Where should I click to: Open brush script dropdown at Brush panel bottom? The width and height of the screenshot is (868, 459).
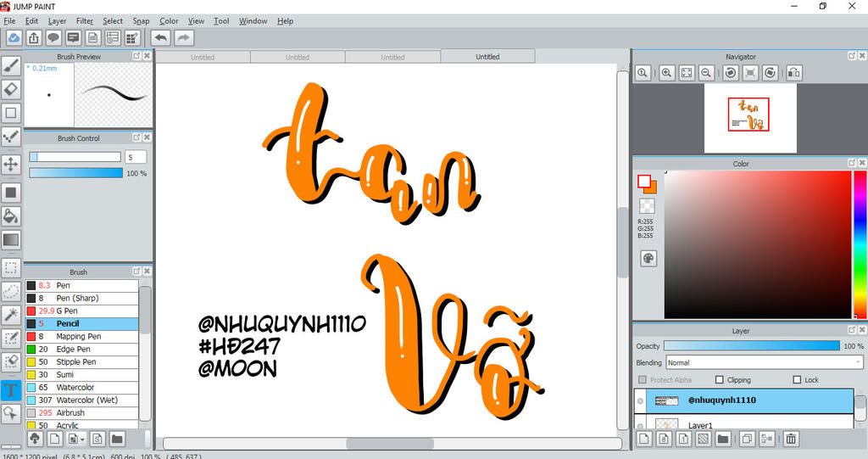pos(76,439)
